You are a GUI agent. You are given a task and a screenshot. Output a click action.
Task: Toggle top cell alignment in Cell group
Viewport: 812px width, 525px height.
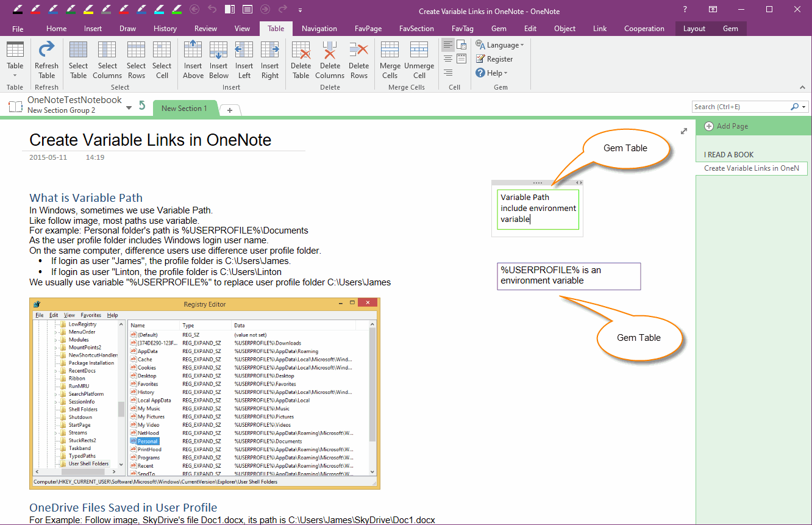pyautogui.click(x=447, y=43)
